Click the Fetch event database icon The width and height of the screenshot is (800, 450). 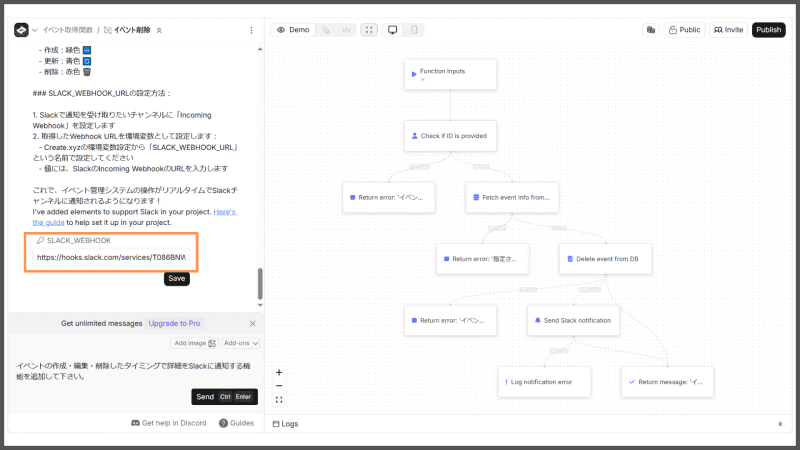pos(476,197)
